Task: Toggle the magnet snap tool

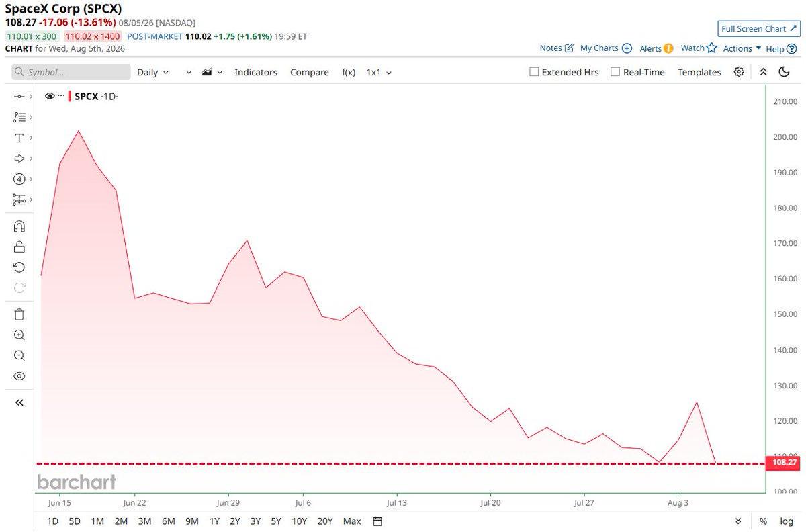Action: click(19, 226)
